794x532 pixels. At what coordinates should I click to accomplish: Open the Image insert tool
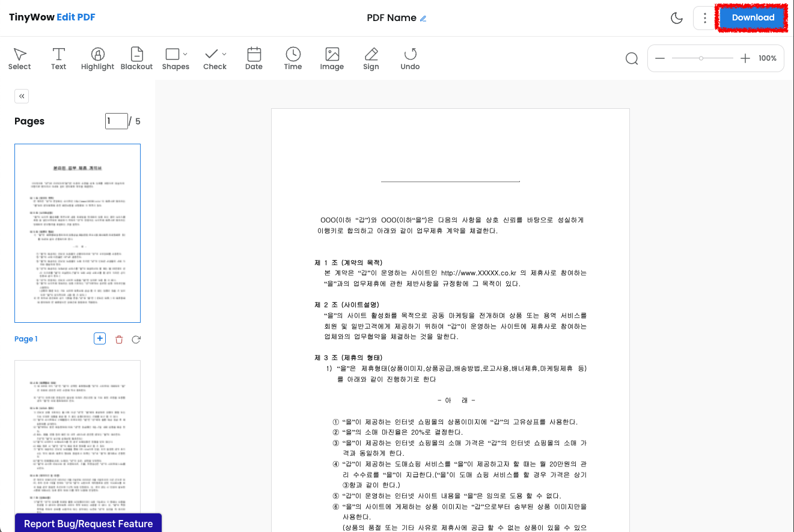pos(332,58)
